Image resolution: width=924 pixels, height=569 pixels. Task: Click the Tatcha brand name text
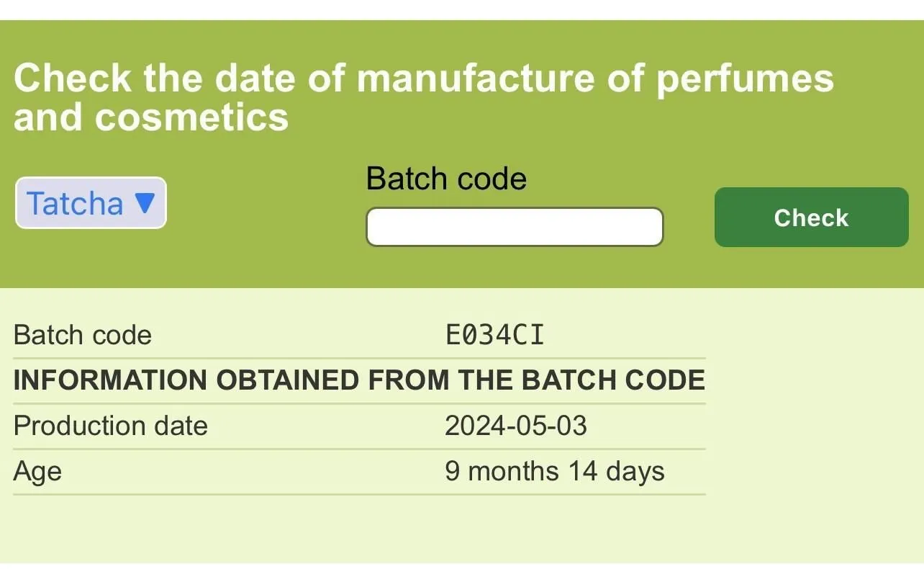click(x=75, y=203)
